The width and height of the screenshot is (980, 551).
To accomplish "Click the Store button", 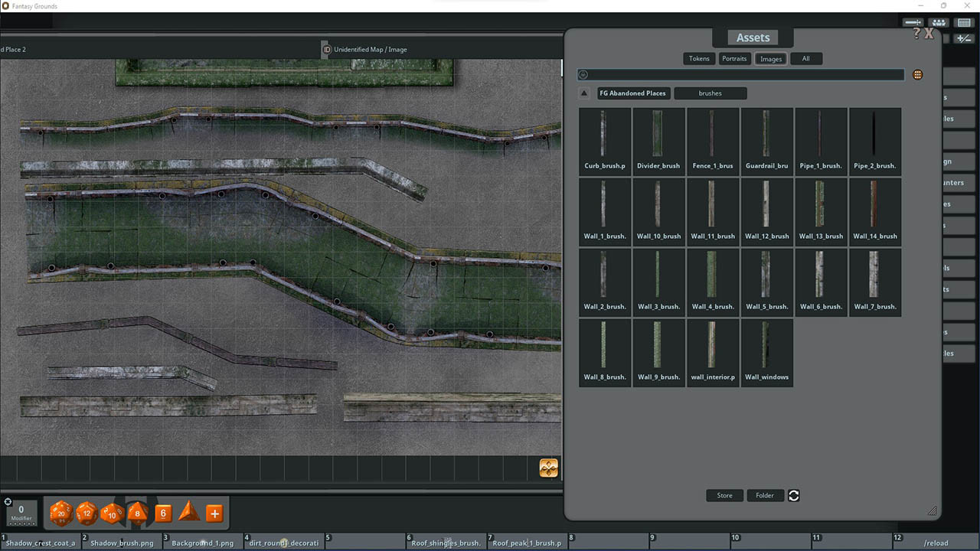I will coord(724,495).
